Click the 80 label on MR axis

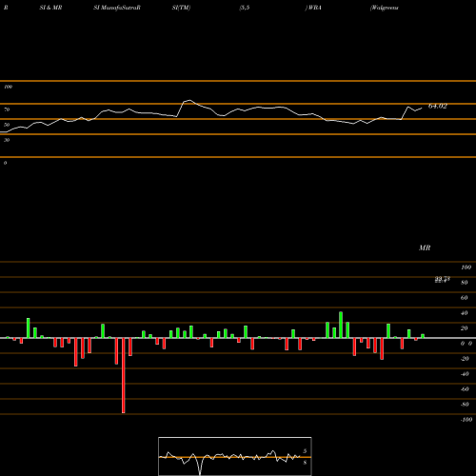pos(465,283)
